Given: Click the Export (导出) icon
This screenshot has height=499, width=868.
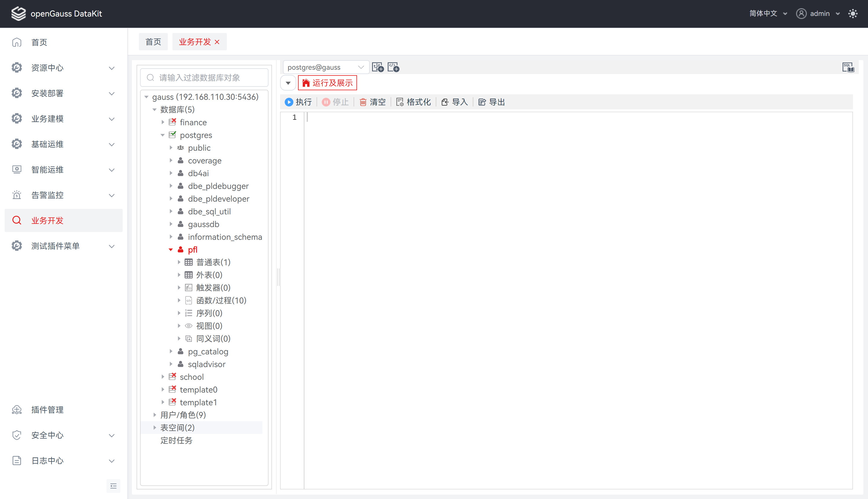Looking at the screenshot, I should (x=482, y=102).
